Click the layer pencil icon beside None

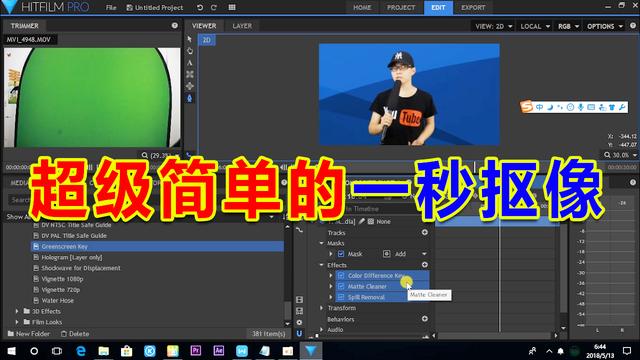362,221
